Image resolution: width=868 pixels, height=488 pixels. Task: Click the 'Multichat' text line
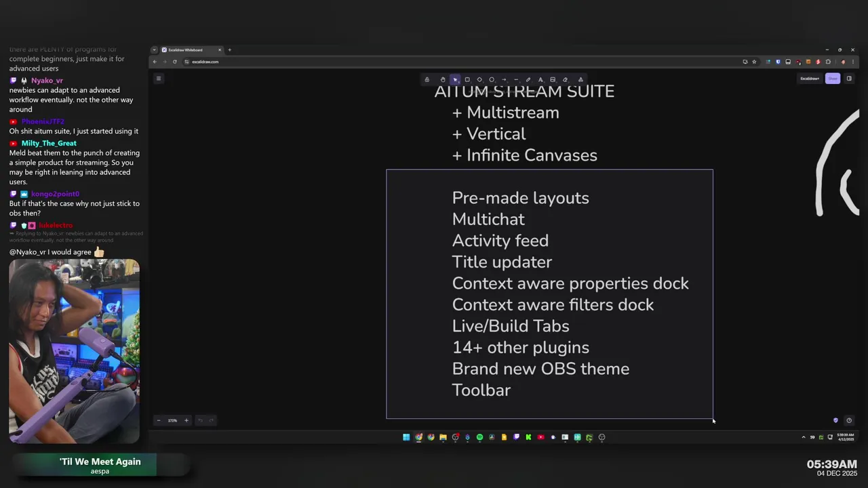point(488,219)
